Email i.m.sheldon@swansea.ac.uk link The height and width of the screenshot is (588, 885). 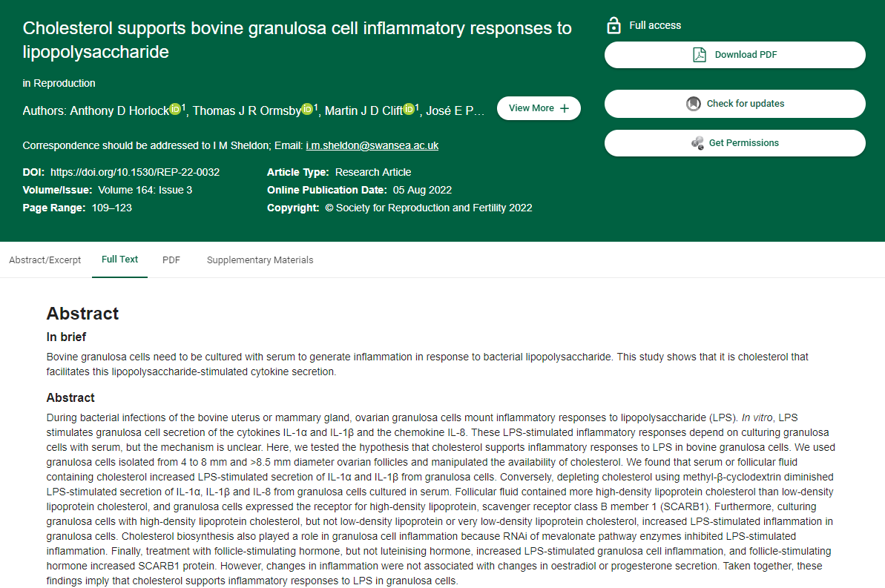tap(372, 145)
